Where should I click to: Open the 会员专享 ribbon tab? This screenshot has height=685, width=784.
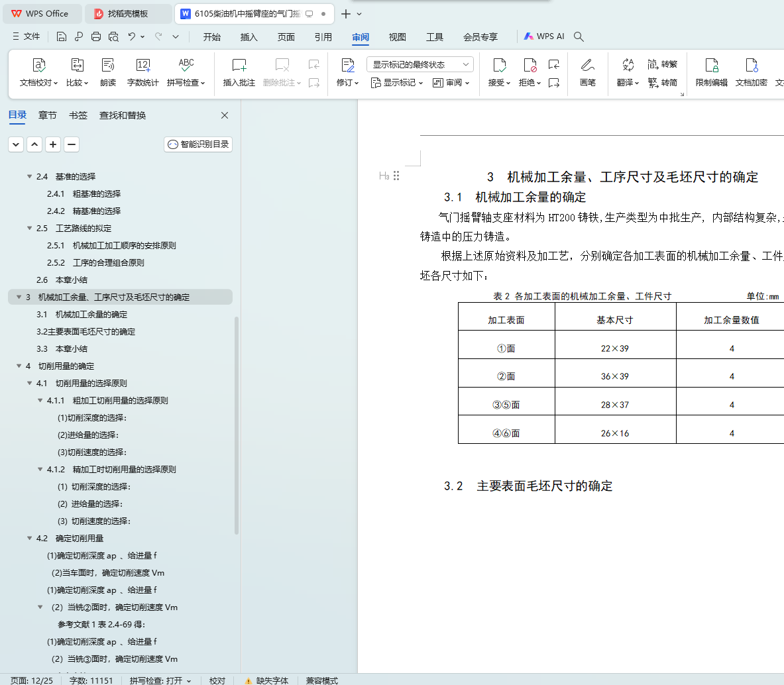pos(480,37)
